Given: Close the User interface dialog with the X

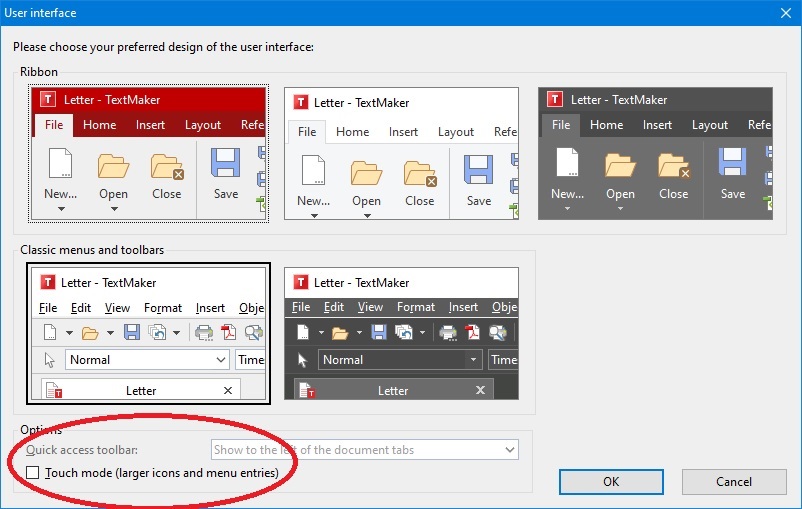Looking at the screenshot, I should coord(784,13).
